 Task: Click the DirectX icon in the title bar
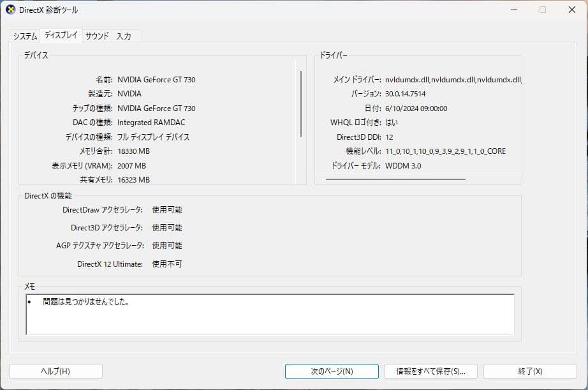[x=11, y=10]
